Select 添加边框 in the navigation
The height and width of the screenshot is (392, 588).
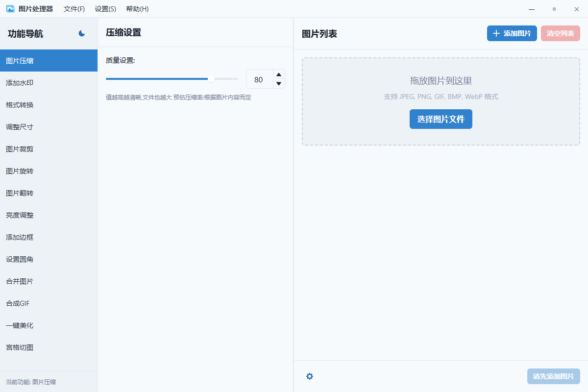pyautogui.click(x=49, y=237)
